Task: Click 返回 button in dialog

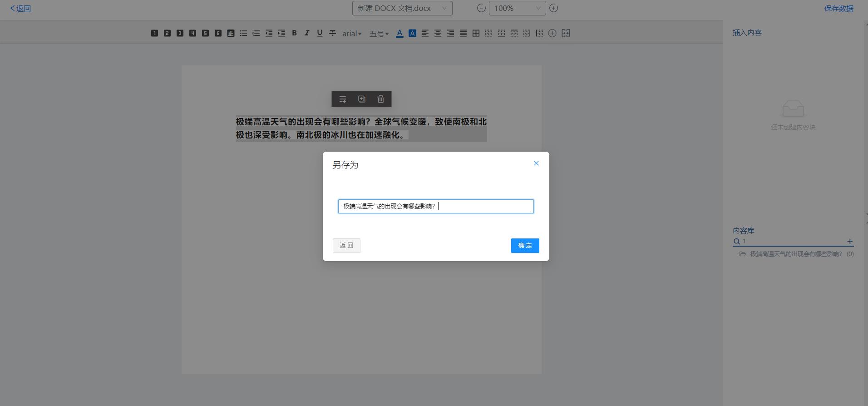Action: [346, 246]
